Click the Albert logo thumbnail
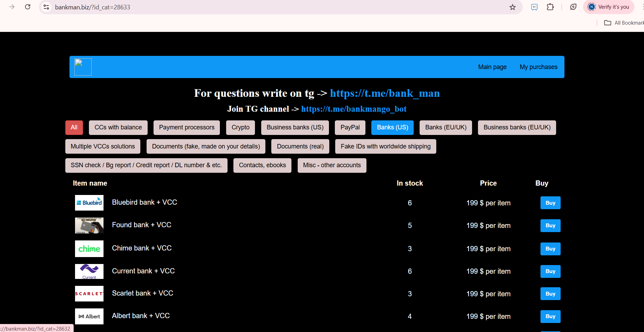Image resolution: width=644 pixels, height=332 pixels. tap(89, 316)
